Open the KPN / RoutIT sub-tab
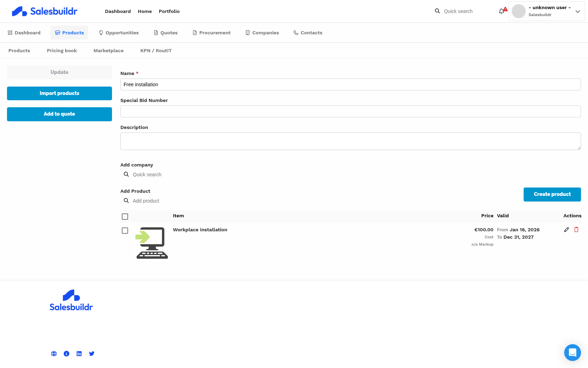The image size is (588, 368). [x=156, y=50]
